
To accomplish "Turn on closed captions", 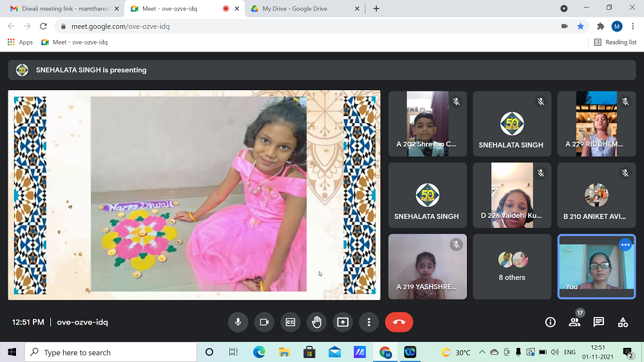I will point(290,322).
